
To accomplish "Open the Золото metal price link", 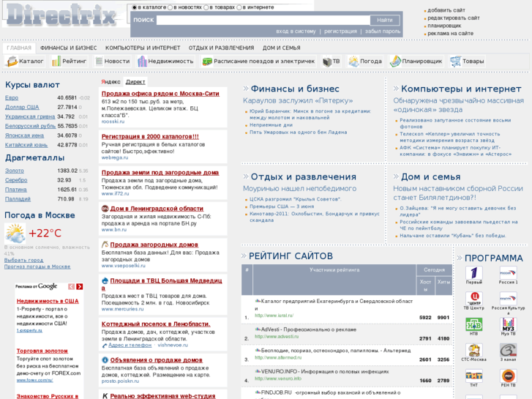I will coord(14,171).
